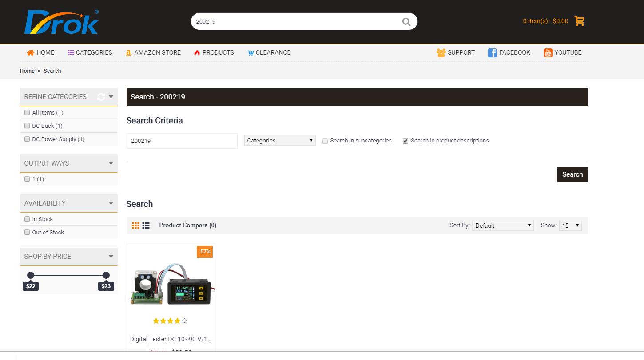644x360 pixels.
Task: Click Product Compare (0) link
Action: click(x=187, y=225)
